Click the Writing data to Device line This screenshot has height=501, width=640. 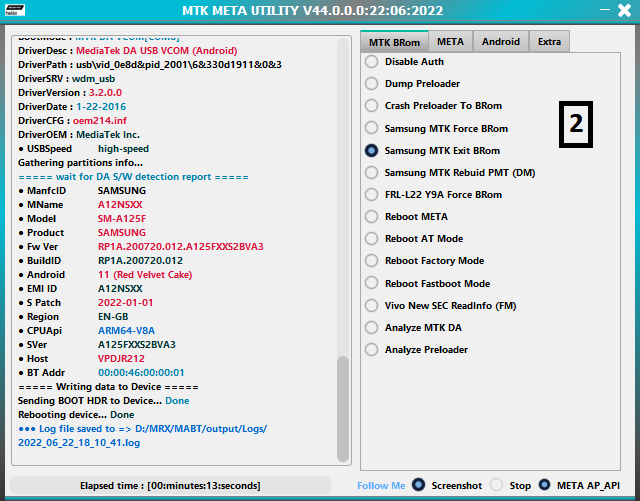(108, 387)
